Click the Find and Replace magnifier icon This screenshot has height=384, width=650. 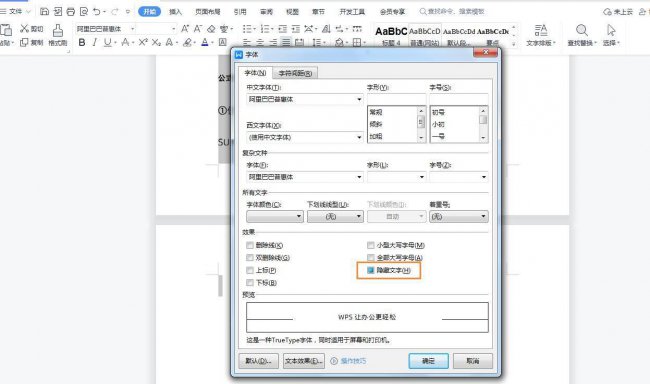tap(582, 30)
